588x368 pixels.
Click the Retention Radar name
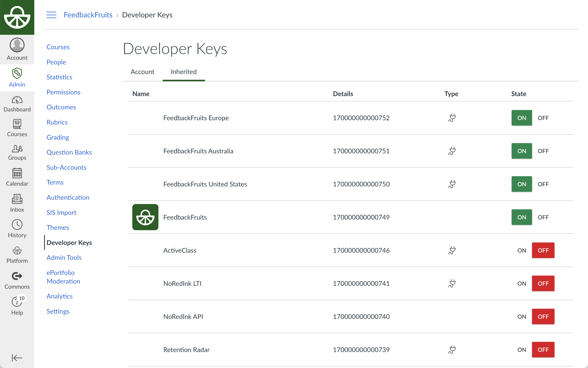pos(186,350)
